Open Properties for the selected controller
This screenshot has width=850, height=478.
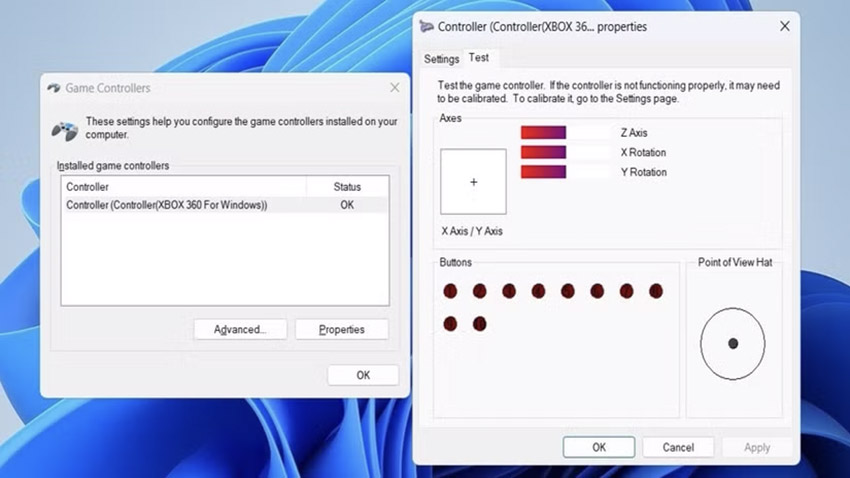click(x=342, y=329)
